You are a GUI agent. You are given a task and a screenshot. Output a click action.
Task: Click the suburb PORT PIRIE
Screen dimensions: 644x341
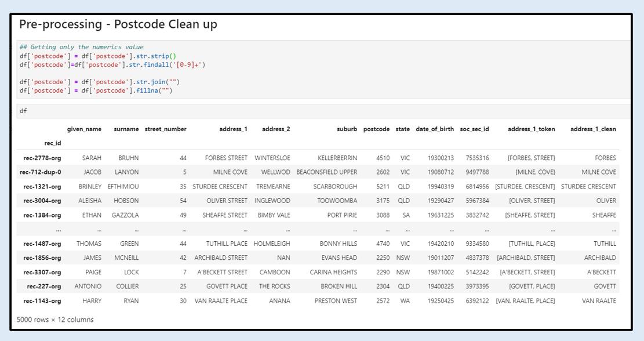point(342,215)
